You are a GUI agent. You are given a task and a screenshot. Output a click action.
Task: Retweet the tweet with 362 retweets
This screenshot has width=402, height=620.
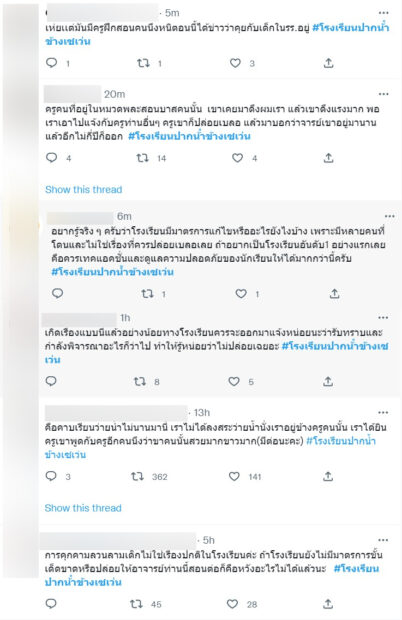click(x=138, y=476)
